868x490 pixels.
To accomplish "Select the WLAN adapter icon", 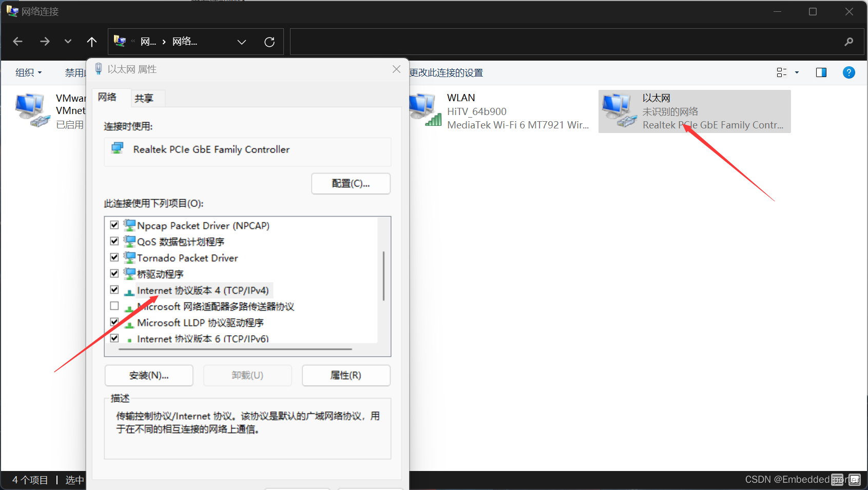I will (x=426, y=110).
